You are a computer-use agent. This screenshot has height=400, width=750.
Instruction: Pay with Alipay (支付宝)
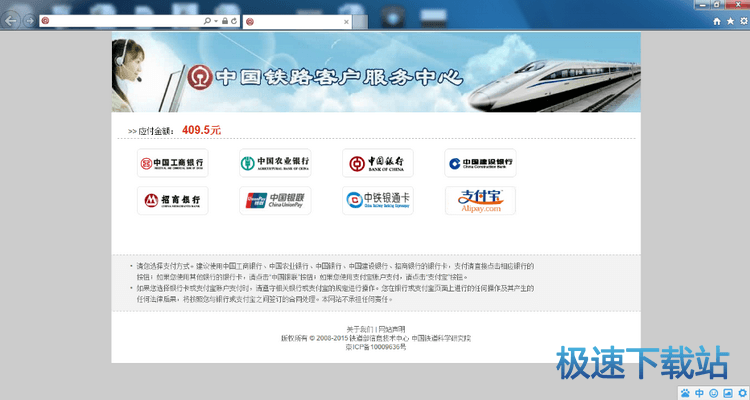pyautogui.click(x=480, y=200)
